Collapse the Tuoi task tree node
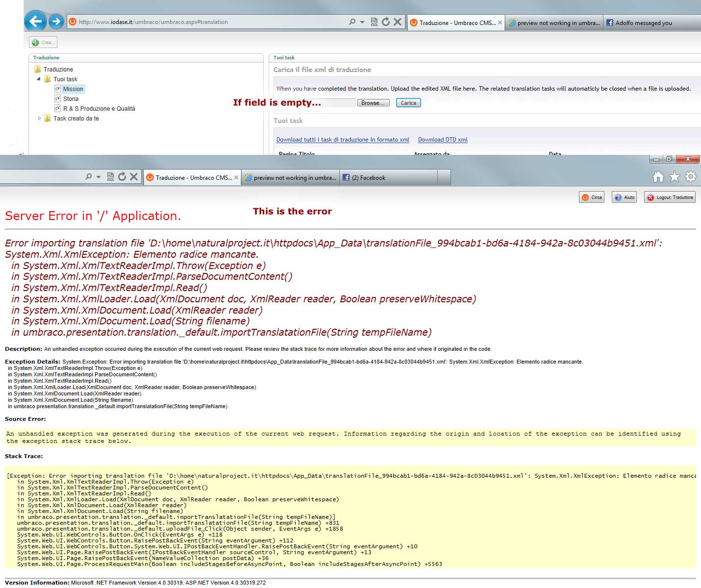 click(39, 79)
